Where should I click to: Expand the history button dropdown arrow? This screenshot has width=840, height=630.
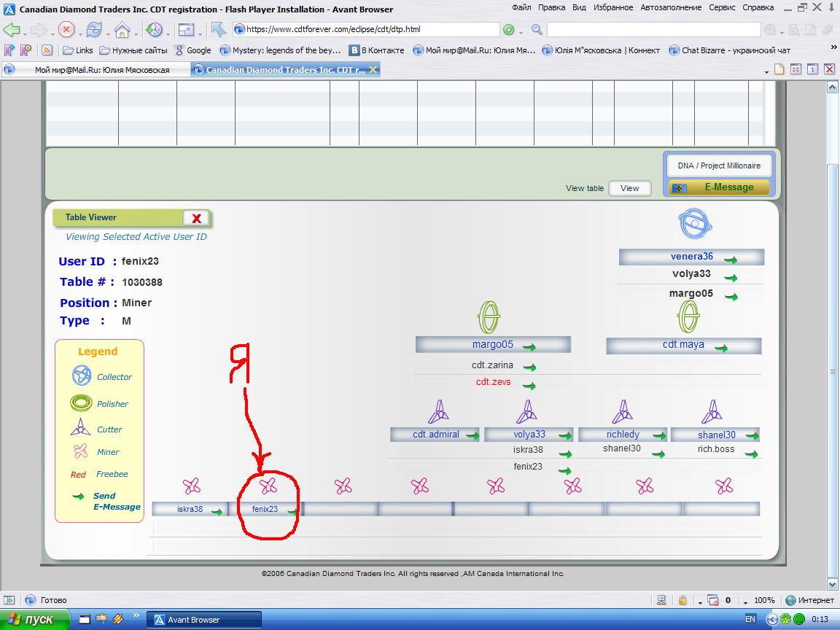168,33
